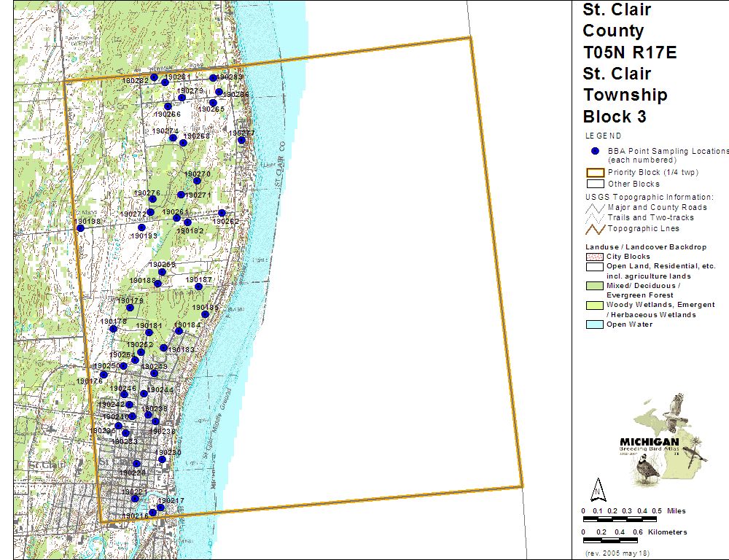This screenshot has width=729, height=560.
Task: Select the point marker labeled 190270
Action: point(197,181)
